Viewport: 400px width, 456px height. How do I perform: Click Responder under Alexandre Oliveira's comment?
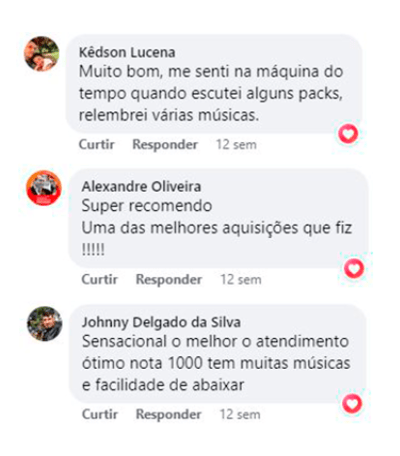click(169, 280)
